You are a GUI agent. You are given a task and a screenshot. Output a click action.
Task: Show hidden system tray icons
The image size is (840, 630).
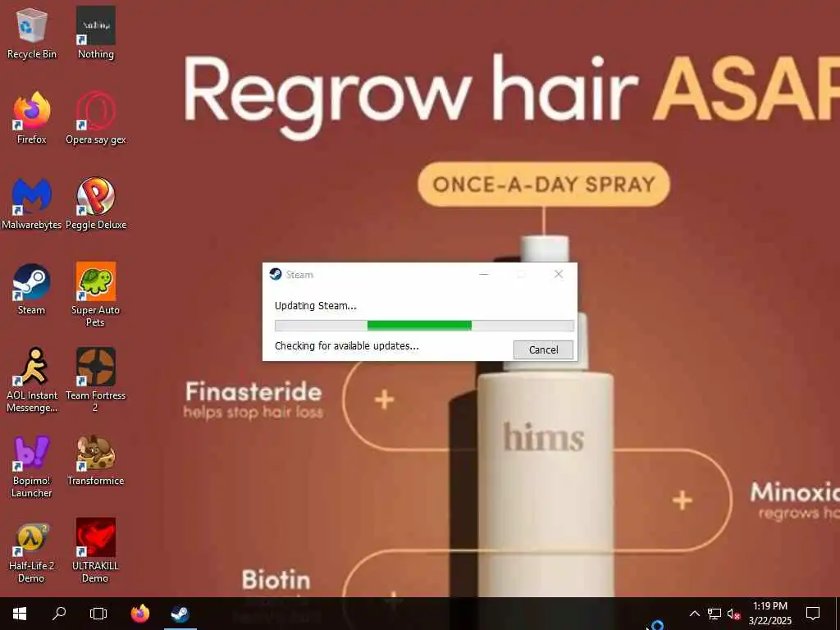click(694, 614)
